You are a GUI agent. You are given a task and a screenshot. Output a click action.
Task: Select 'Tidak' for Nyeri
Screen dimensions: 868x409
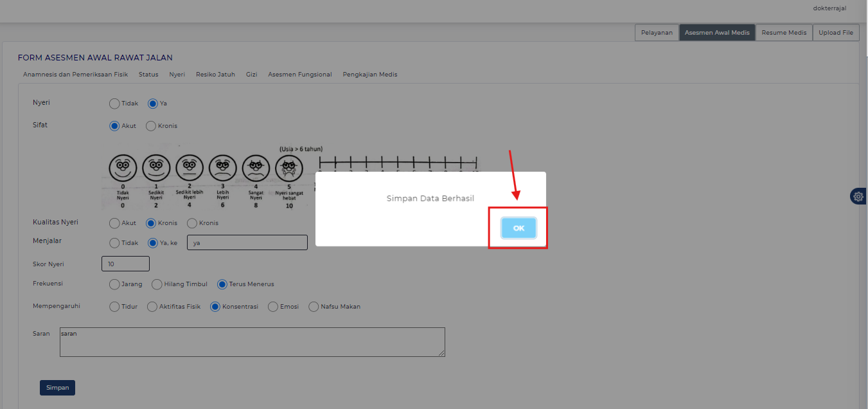click(114, 104)
